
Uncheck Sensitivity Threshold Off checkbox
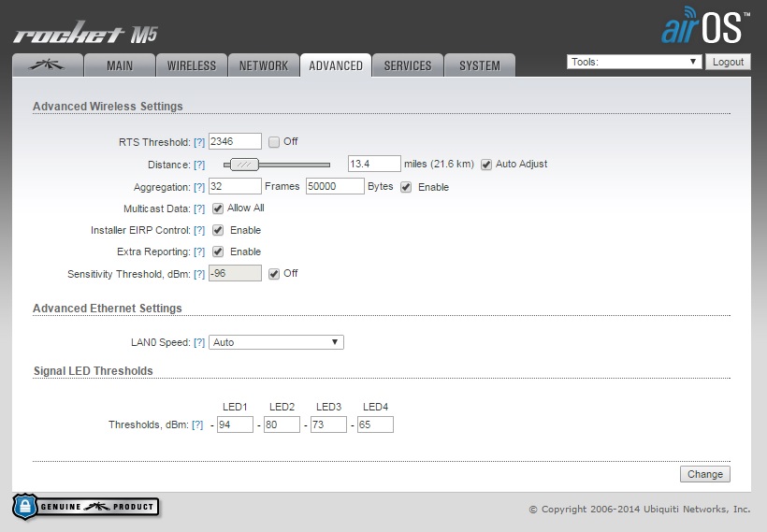pos(274,274)
